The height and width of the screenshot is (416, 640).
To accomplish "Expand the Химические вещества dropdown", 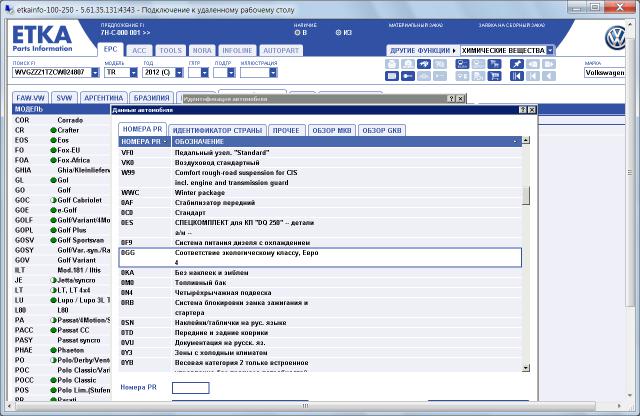I will tap(550, 50).
